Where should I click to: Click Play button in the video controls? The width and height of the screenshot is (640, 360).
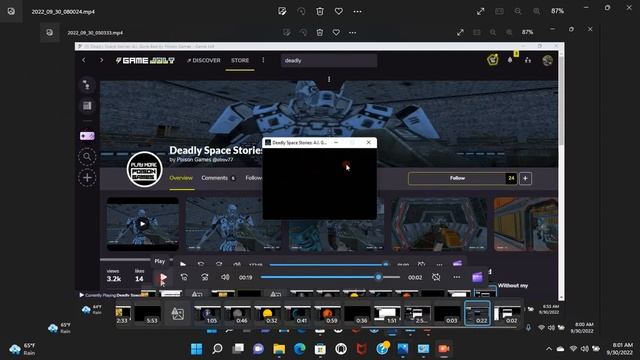(x=163, y=278)
